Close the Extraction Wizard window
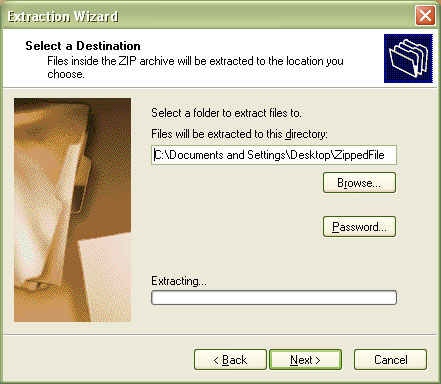 pyautogui.click(x=425, y=15)
